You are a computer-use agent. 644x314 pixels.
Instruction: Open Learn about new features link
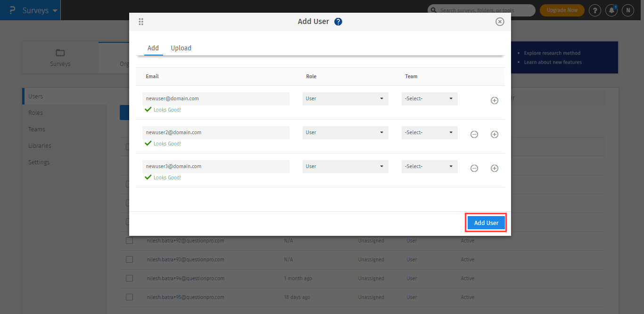553,62
